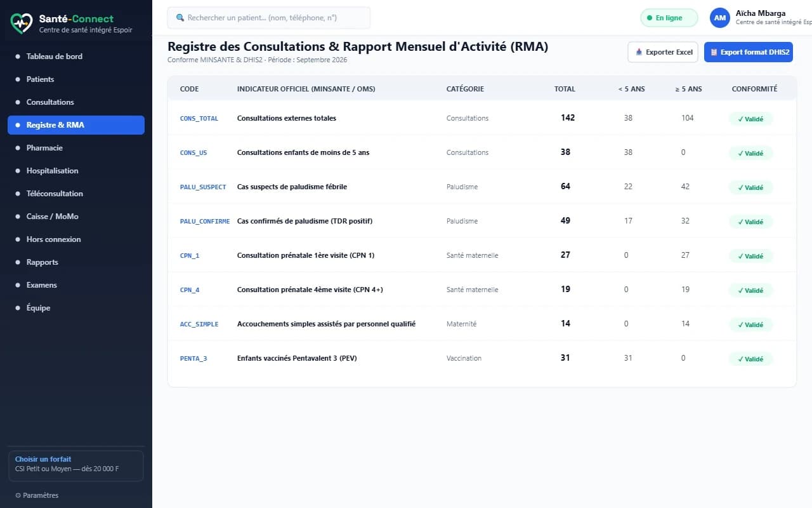Export the report to Excel
Image resolution: width=812 pixels, height=508 pixels.
coord(663,52)
